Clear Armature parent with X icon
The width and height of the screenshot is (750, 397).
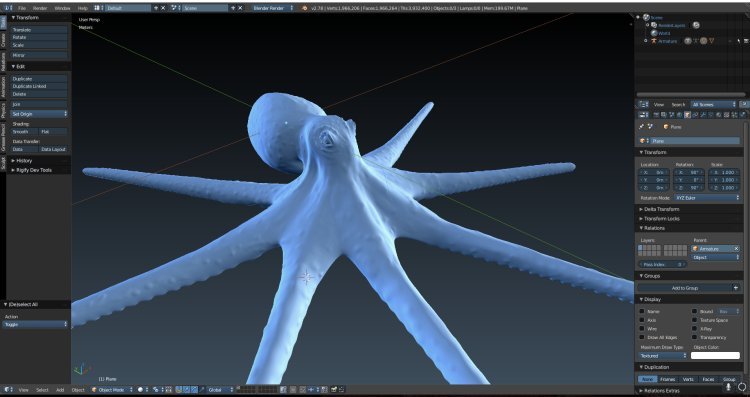pyautogui.click(x=736, y=249)
